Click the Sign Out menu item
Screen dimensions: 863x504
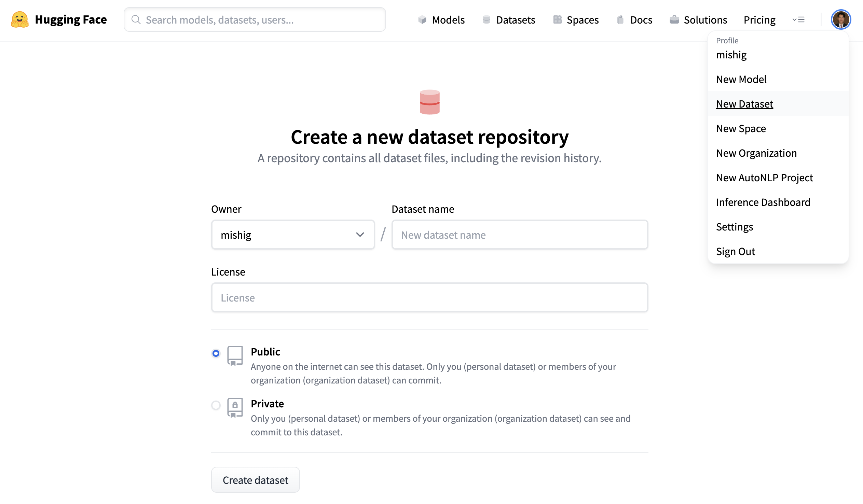[735, 251]
